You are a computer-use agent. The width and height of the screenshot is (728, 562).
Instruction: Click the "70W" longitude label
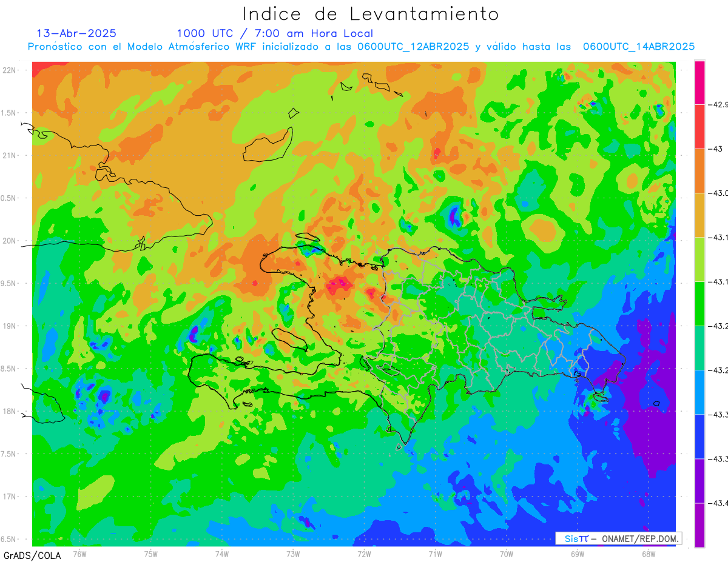(x=506, y=554)
